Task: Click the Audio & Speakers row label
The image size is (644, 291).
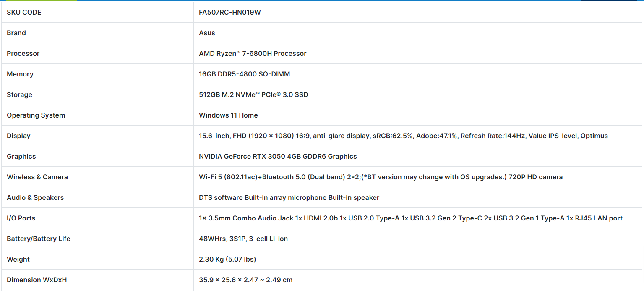Action: coord(35,198)
